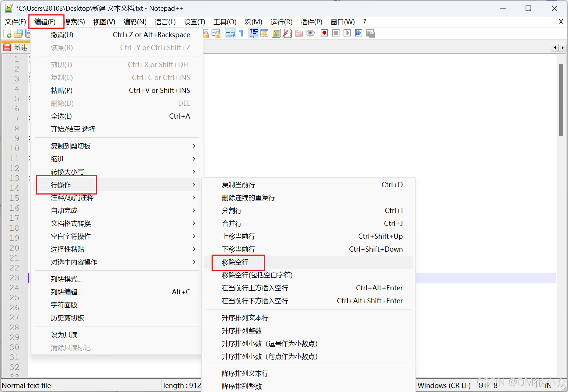The width and height of the screenshot is (568, 392).
Task: Open the 工具(O) menu
Action: pyautogui.click(x=225, y=22)
